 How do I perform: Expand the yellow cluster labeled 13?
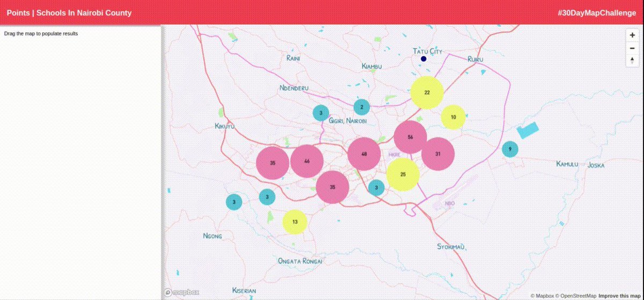point(295,222)
